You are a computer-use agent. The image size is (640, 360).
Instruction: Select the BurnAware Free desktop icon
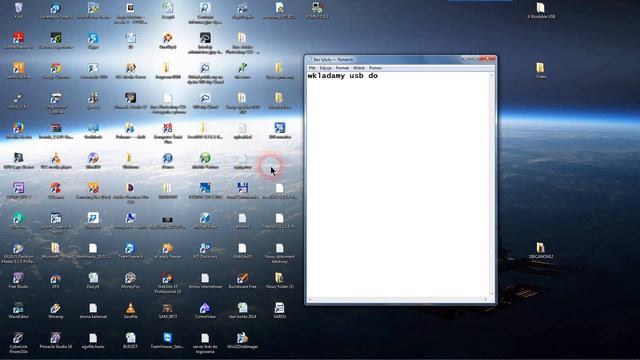point(242,281)
